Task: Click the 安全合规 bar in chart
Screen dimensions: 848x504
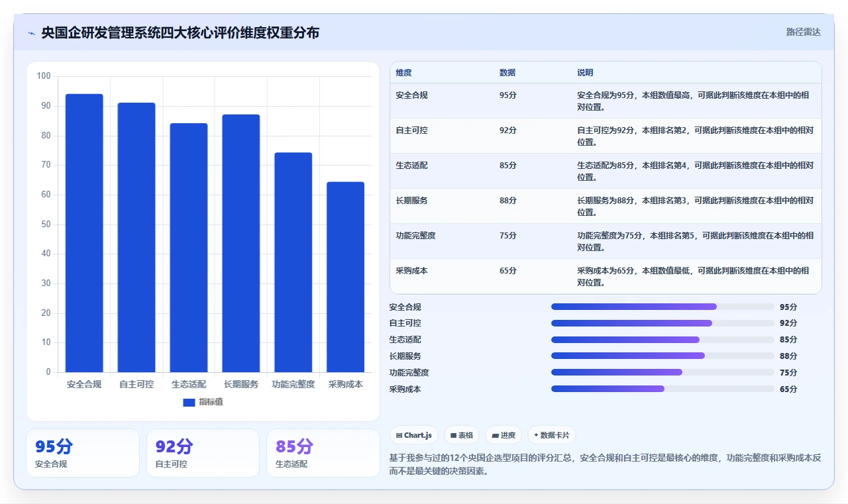Action: (x=84, y=233)
